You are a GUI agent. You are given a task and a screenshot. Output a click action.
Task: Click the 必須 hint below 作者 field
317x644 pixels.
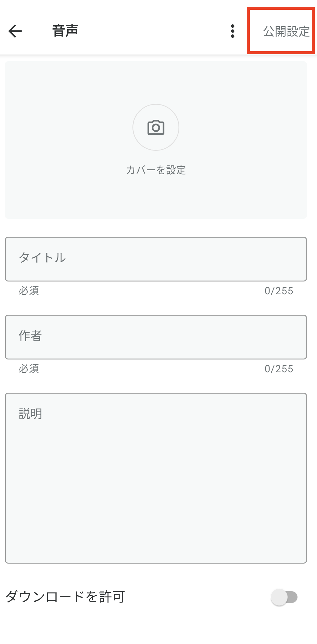click(29, 369)
